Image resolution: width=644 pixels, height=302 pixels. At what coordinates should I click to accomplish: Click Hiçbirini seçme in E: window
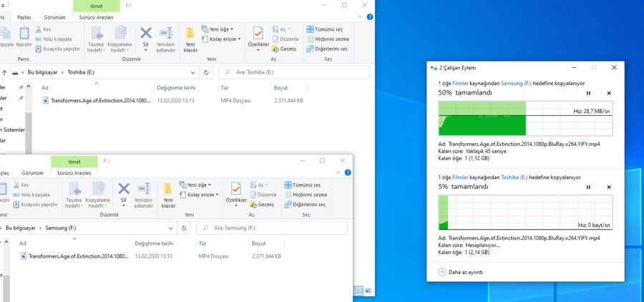pos(328,39)
